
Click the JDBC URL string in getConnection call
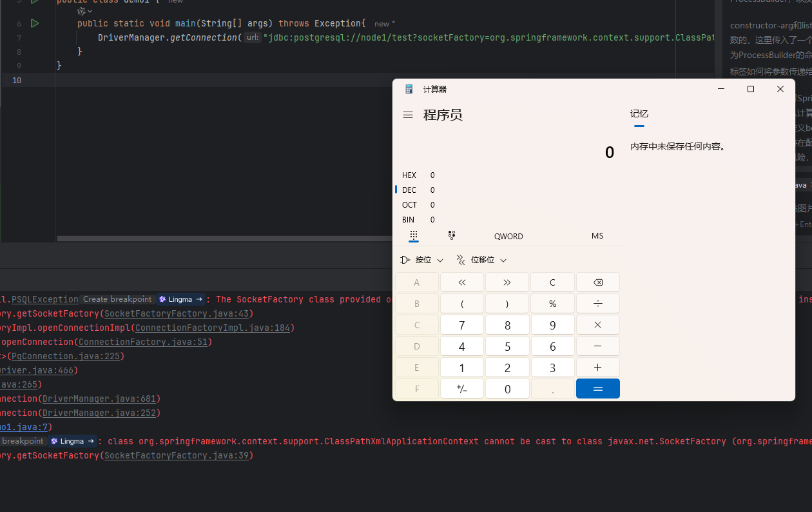[490, 37]
